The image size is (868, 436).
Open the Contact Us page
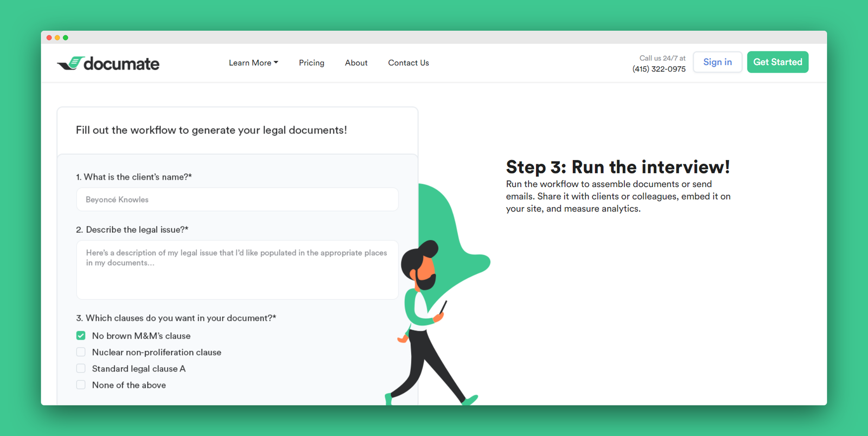tap(409, 63)
